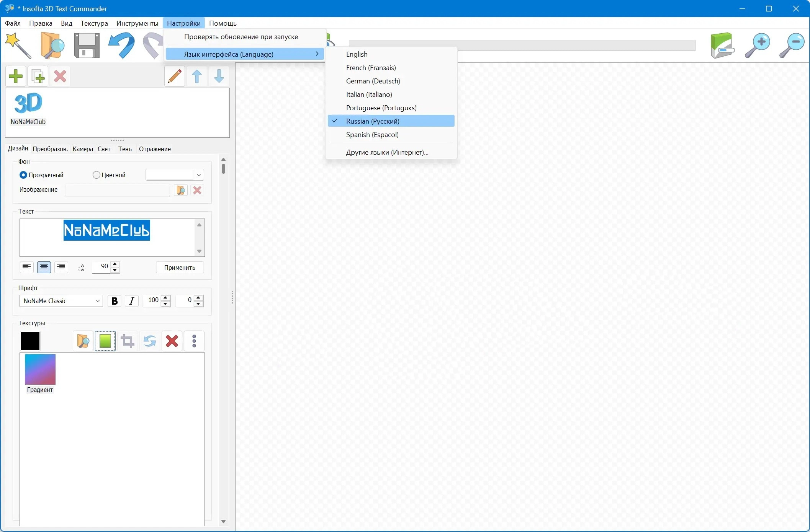Screen dimensions: 810x532
Task: Toggle bold font style button
Action: point(114,301)
